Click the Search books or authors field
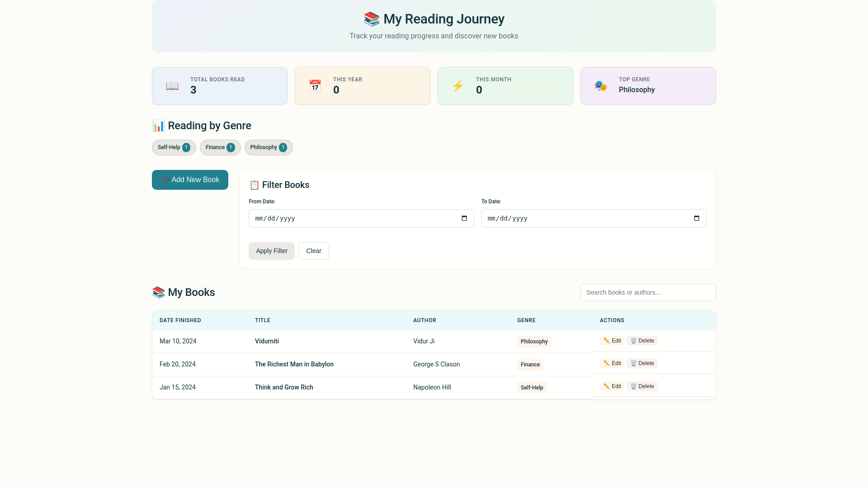Screen dimensions: 868x488 click(648, 292)
